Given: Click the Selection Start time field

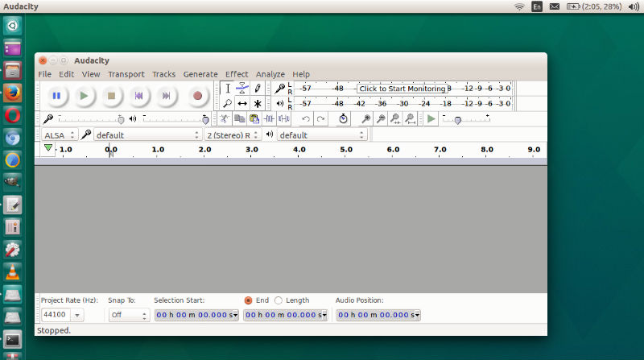Looking at the screenshot, I should tap(196, 315).
